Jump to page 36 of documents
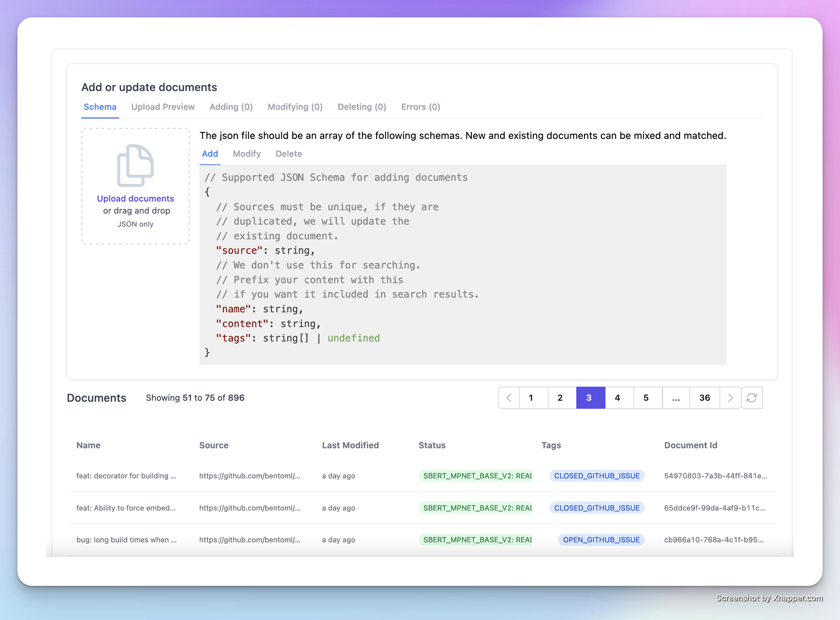 704,398
